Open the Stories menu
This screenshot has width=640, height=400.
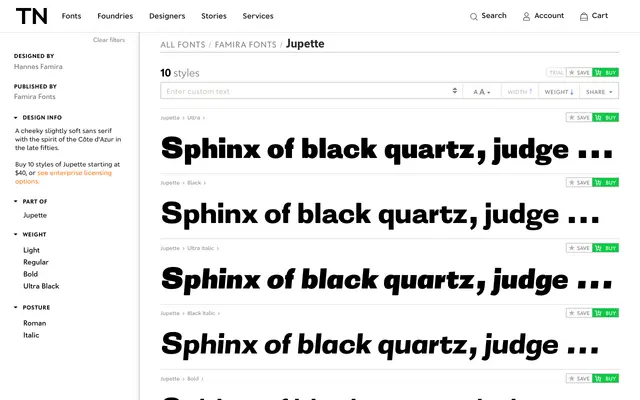pyautogui.click(x=214, y=16)
